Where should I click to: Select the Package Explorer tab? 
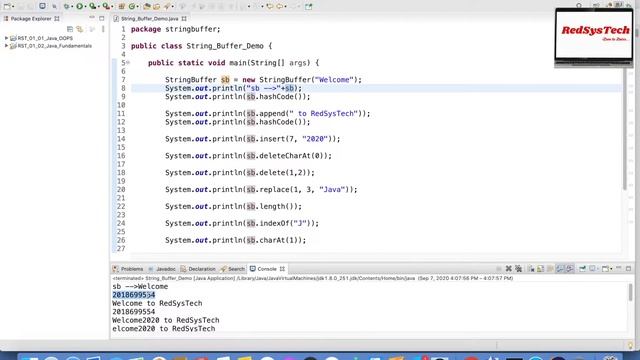click(31, 18)
